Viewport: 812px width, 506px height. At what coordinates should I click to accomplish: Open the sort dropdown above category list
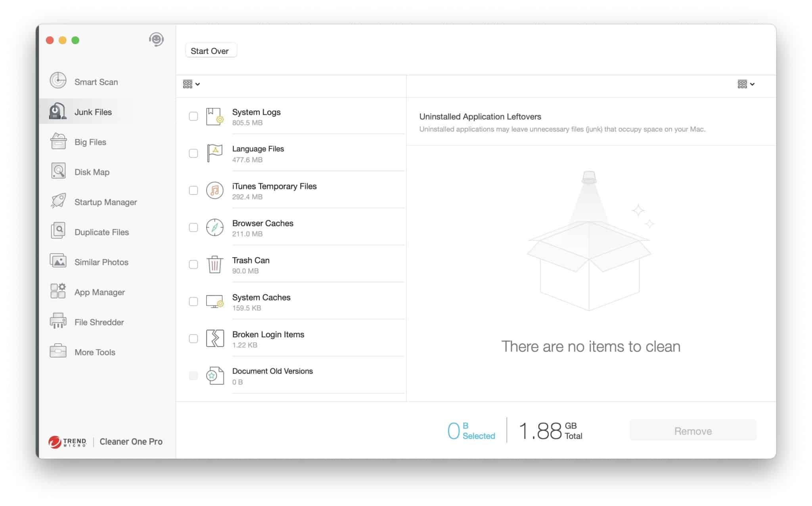click(191, 84)
